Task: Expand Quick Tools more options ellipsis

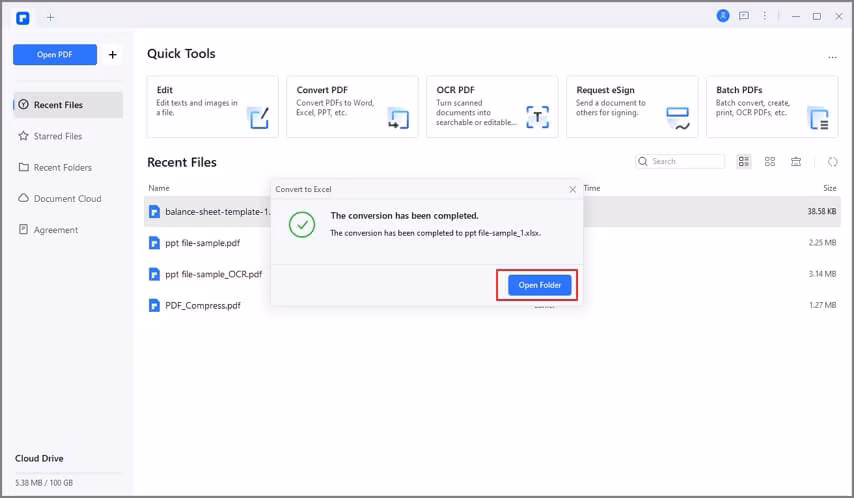Action: (831, 58)
